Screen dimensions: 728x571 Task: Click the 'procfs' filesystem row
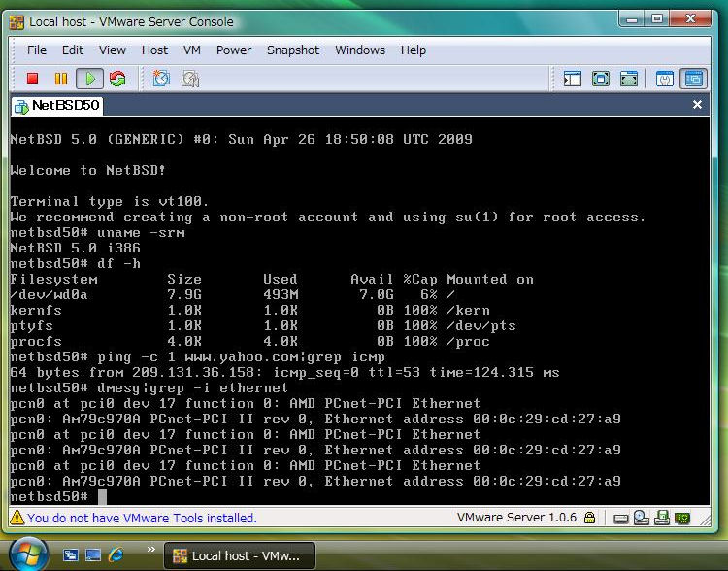point(249,342)
